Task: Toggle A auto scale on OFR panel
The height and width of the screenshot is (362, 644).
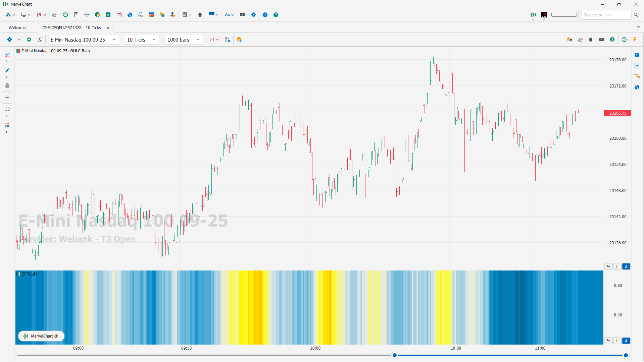Action: [626, 341]
